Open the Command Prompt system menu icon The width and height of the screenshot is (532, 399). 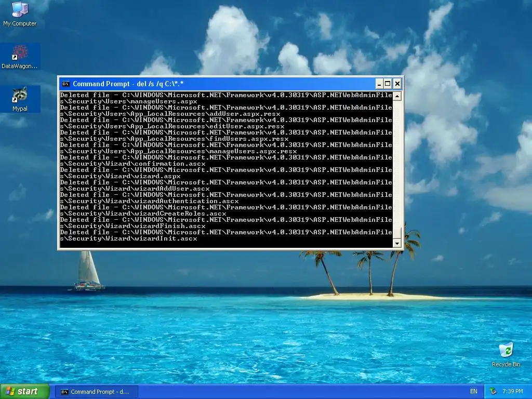(66, 84)
